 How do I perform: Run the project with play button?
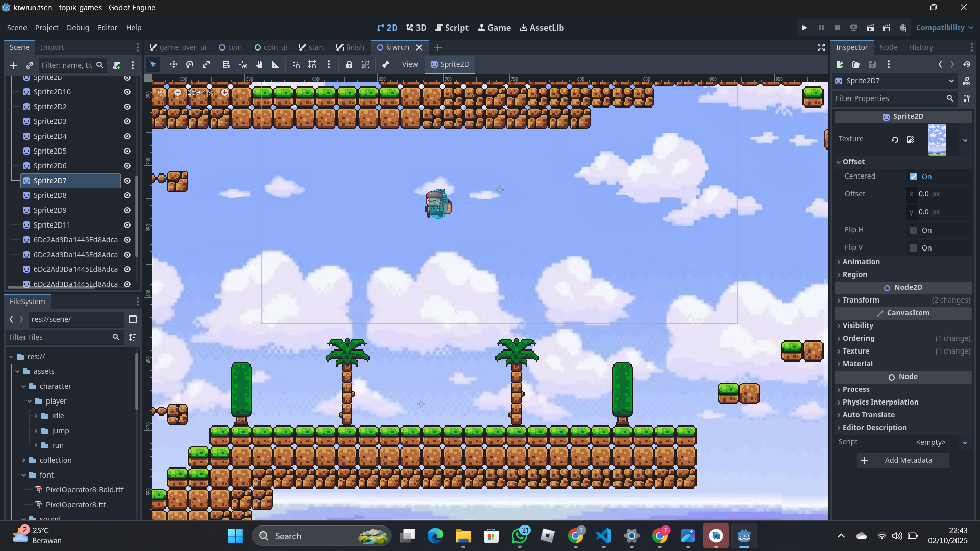[x=804, y=28]
